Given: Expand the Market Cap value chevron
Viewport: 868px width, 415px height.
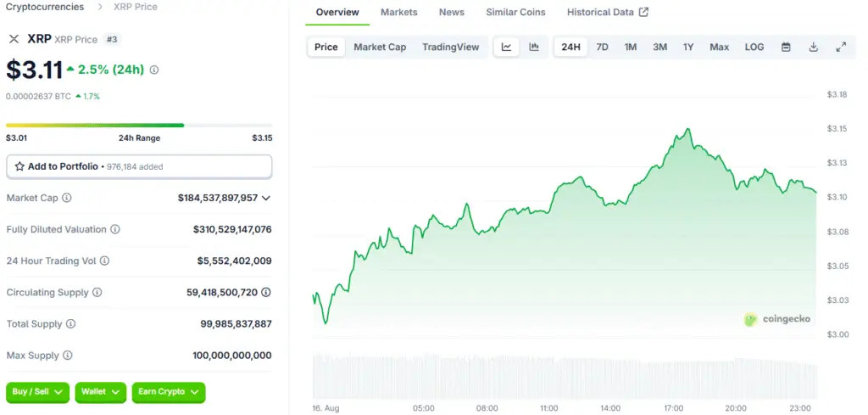Looking at the screenshot, I should point(266,198).
